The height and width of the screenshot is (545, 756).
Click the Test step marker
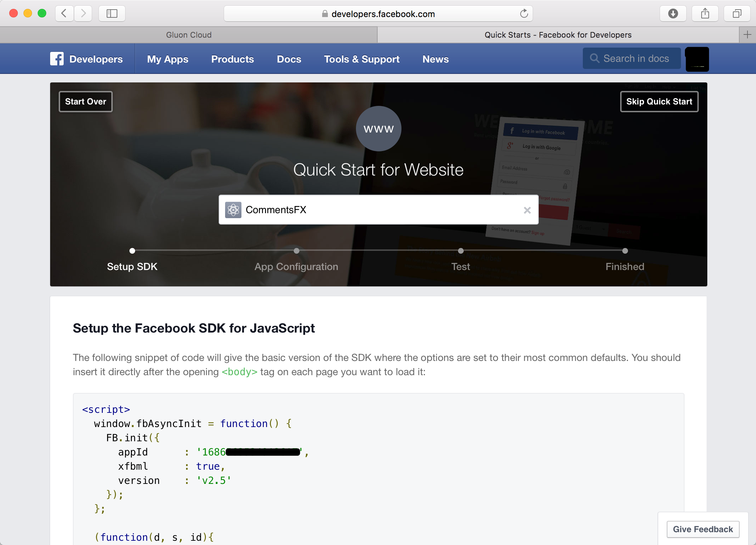461,251
